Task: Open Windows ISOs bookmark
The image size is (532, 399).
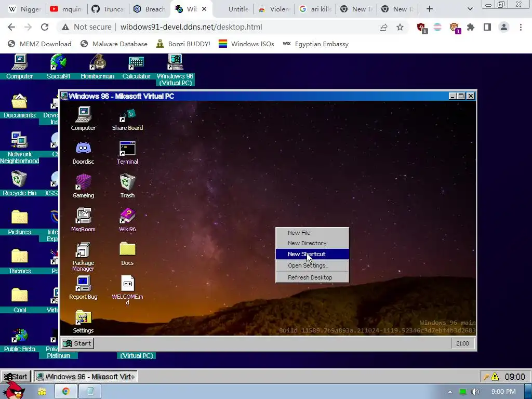Action: tap(246, 44)
